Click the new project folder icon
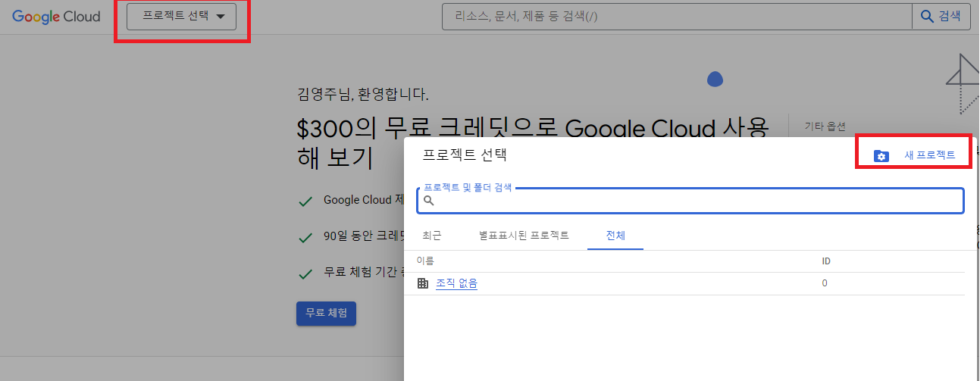Image resolution: width=980 pixels, height=381 pixels. pyautogui.click(x=881, y=156)
